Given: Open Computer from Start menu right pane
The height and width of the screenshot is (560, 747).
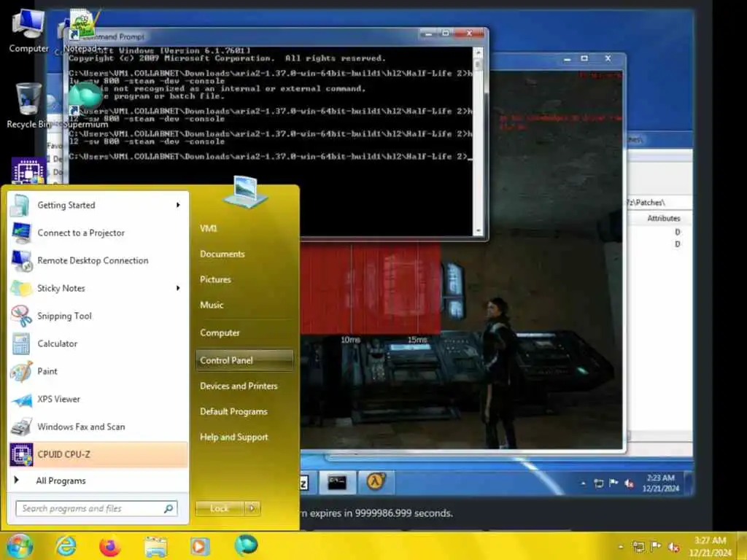Looking at the screenshot, I should 220,332.
